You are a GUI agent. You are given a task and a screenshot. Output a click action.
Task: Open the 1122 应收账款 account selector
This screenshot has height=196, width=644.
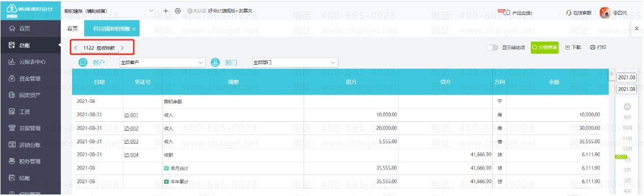point(99,48)
